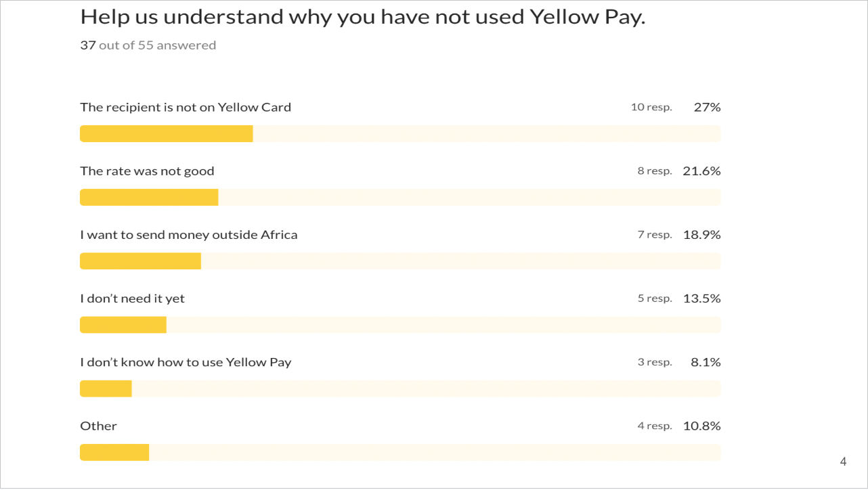This screenshot has width=868, height=490.
Task: Click the 8.1% percentage value
Action: point(706,362)
